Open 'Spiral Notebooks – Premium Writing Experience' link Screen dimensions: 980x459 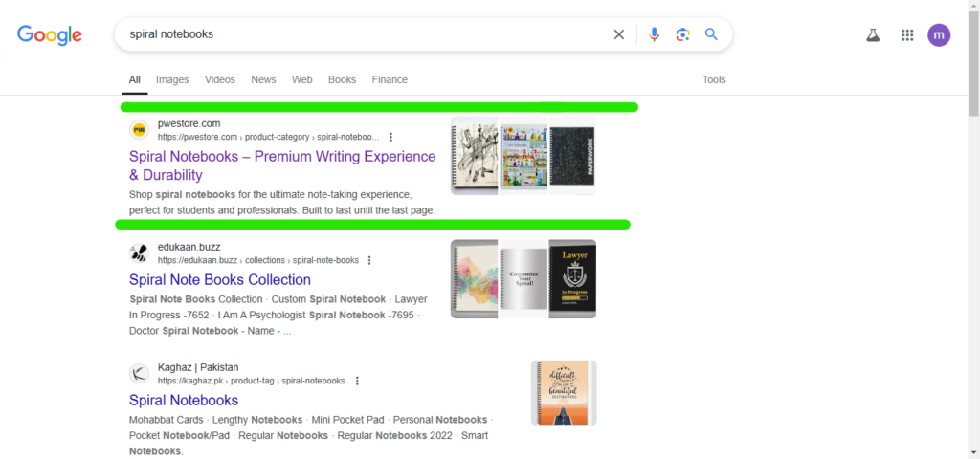pos(282,165)
